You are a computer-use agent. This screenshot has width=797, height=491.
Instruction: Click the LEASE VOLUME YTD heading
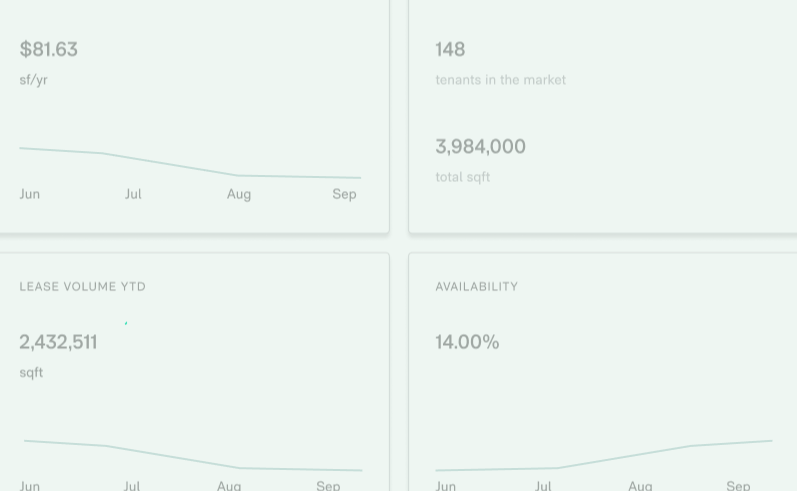click(x=82, y=287)
